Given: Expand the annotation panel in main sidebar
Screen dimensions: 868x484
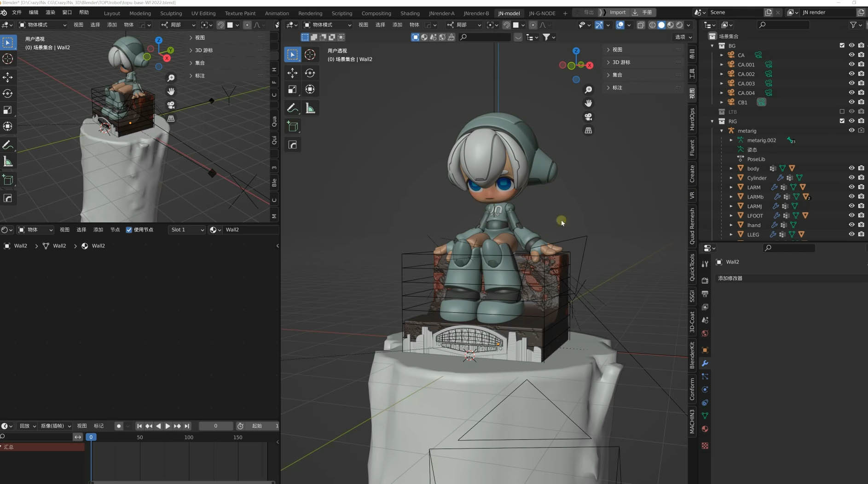Looking at the screenshot, I should pyautogui.click(x=617, y=87).
